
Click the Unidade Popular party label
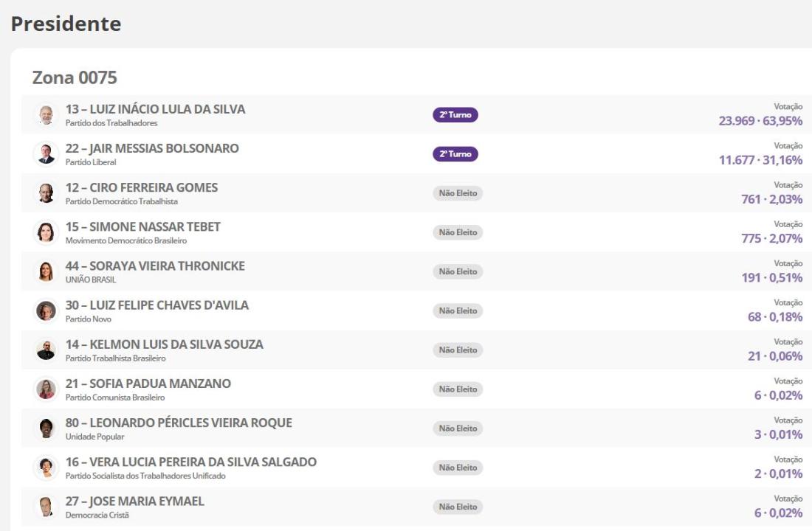(94, 437)
